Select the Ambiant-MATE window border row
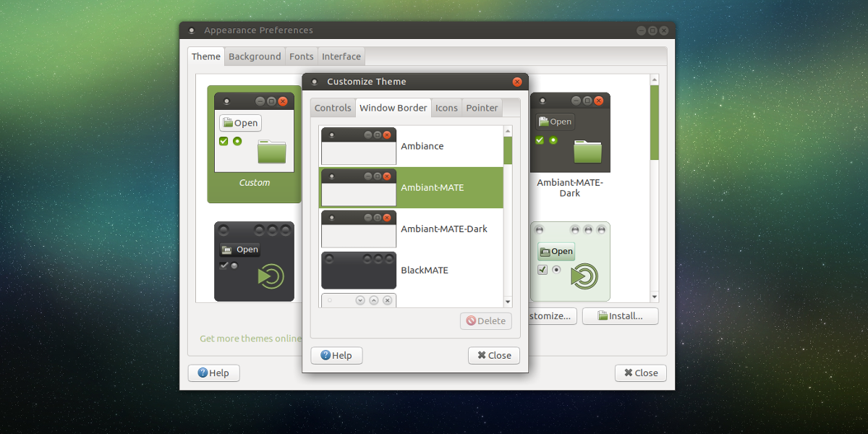The image size is (868, 434). 412,187
